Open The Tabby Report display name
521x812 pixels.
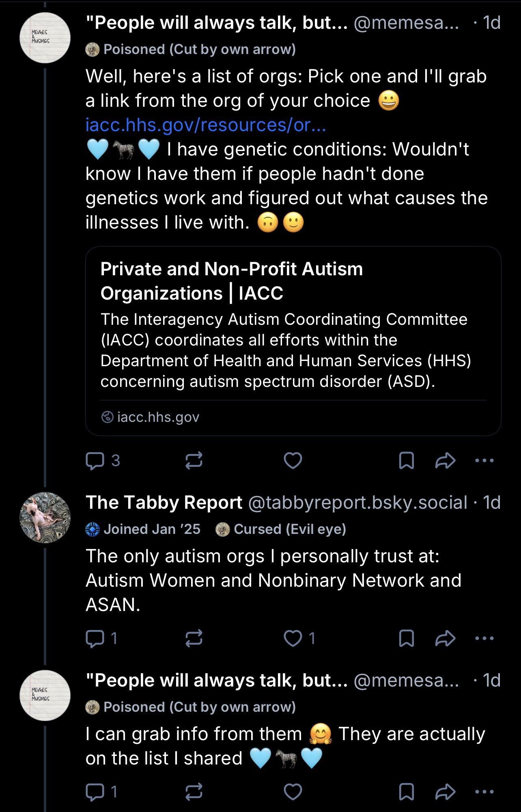[164, 503]
